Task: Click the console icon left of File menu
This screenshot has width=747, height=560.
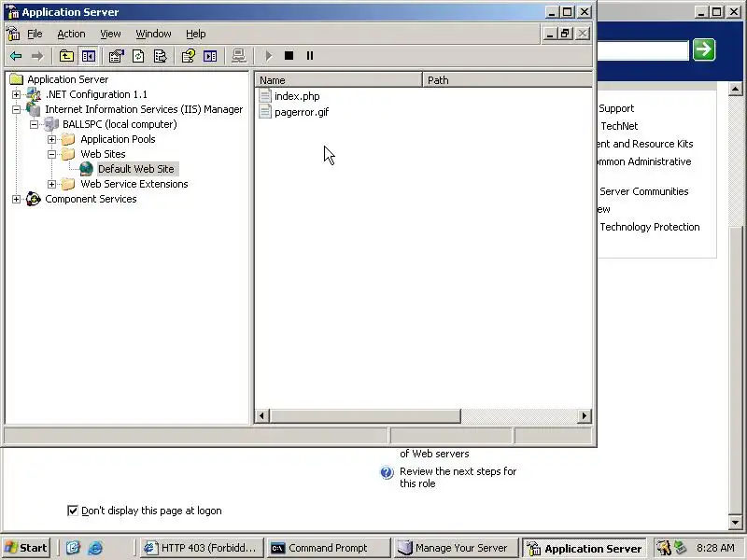Action: tap(13, 34)
